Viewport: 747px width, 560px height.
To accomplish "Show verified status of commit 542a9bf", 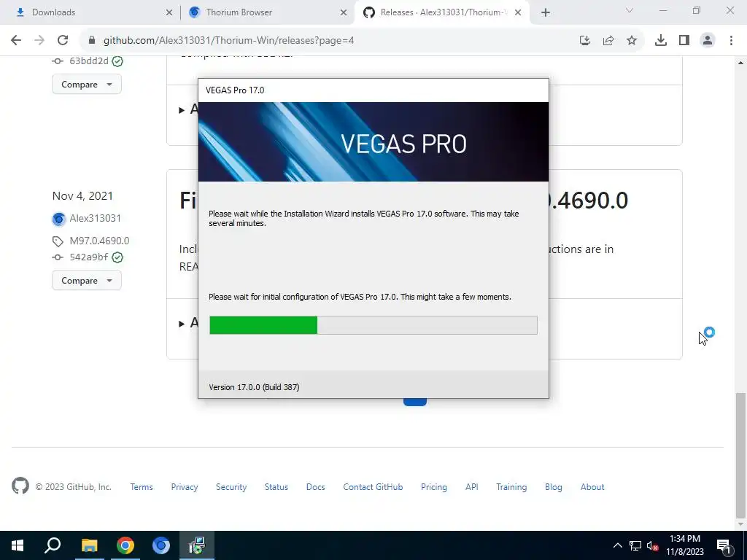I will (117, 257).
